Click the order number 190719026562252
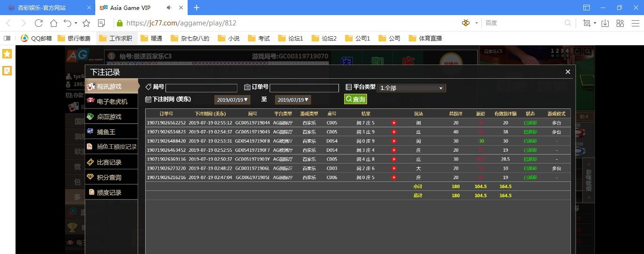This screenshot has height=254, width=644. [166, 123]
